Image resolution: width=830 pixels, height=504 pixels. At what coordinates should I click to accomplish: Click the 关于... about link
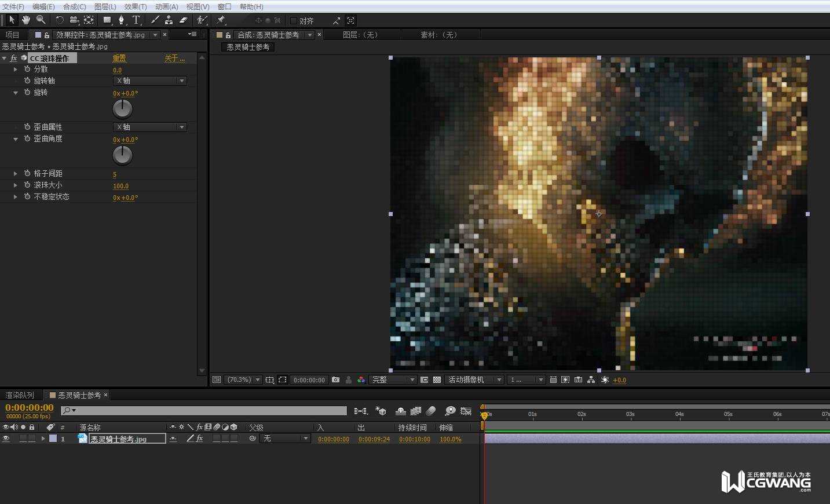pyautogui.click(x=174, y=59)
